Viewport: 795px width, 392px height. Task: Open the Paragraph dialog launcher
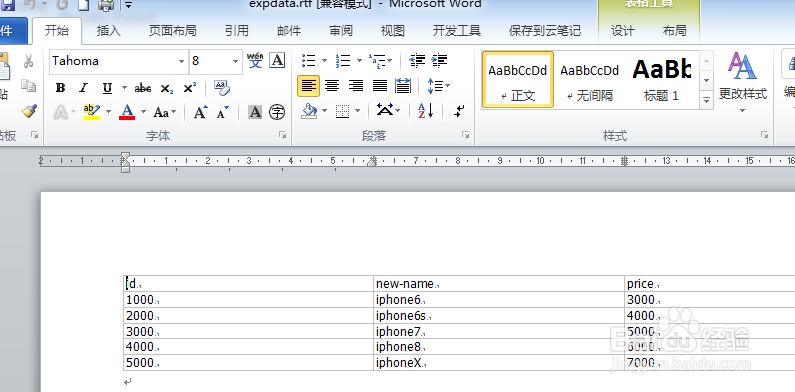click(x=465, y=134)
